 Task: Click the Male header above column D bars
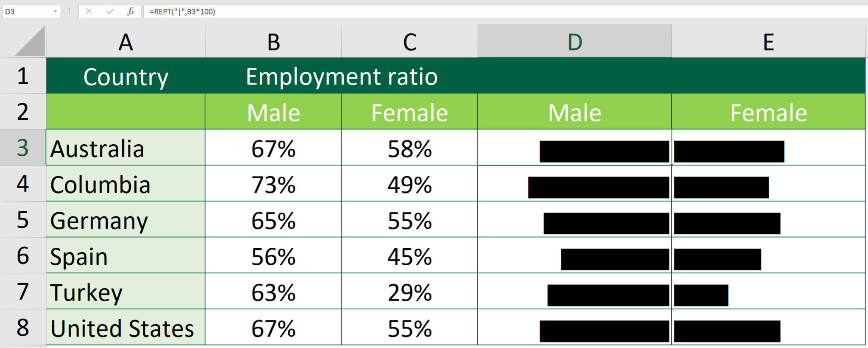(574, 112)
